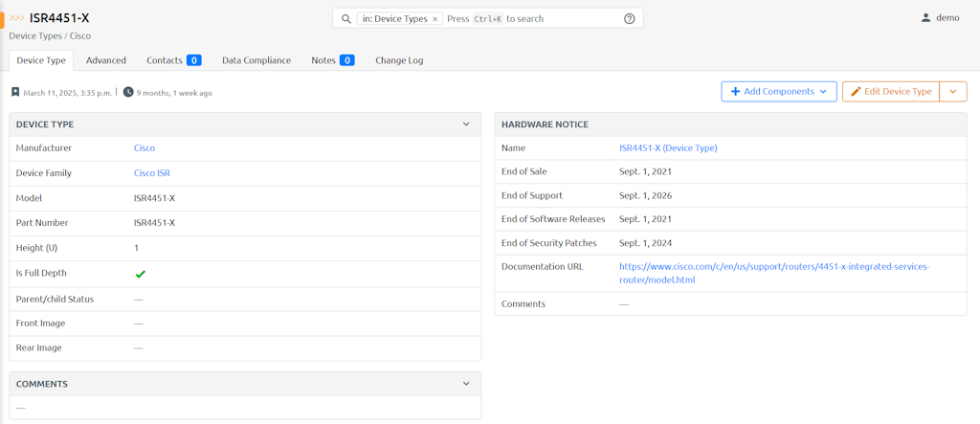The height and width of the screenshot is (424, 980).
Task: Click the Edit Device Type button
Action: (890, 92)
